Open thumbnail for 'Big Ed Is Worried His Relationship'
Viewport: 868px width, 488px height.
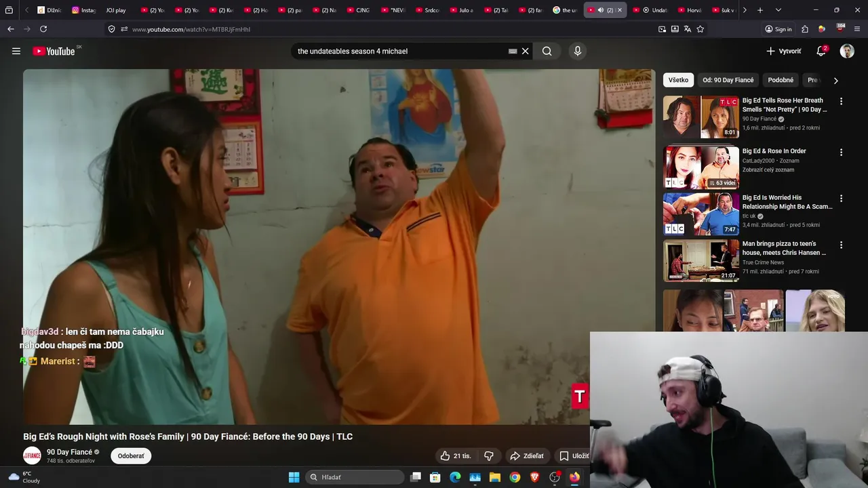tap(701, 213)
